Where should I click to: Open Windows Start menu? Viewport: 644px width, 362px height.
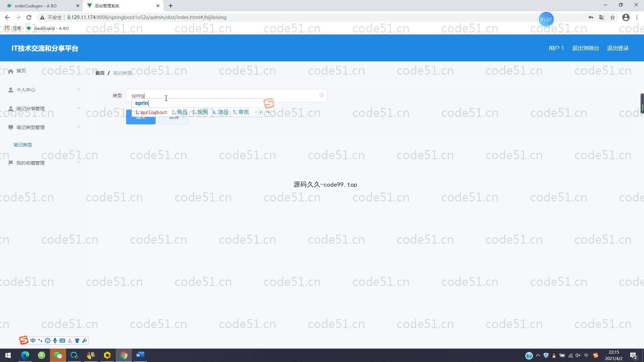[x=8, y=355]
